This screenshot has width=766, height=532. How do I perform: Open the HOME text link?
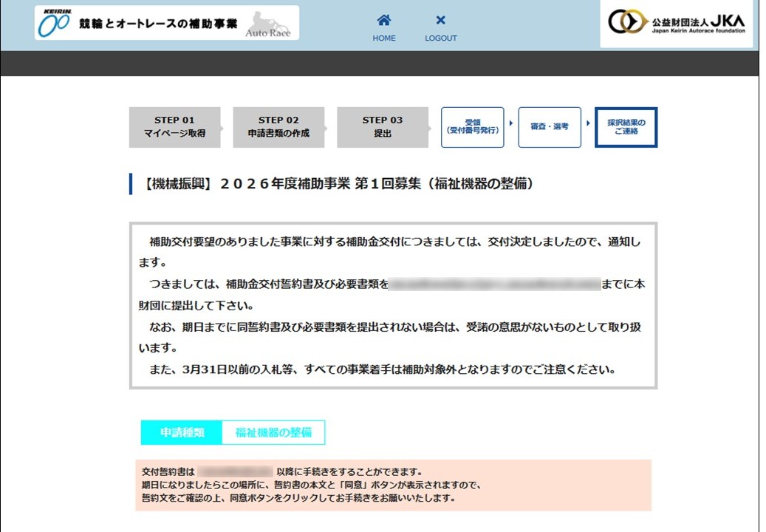[384, 38]
